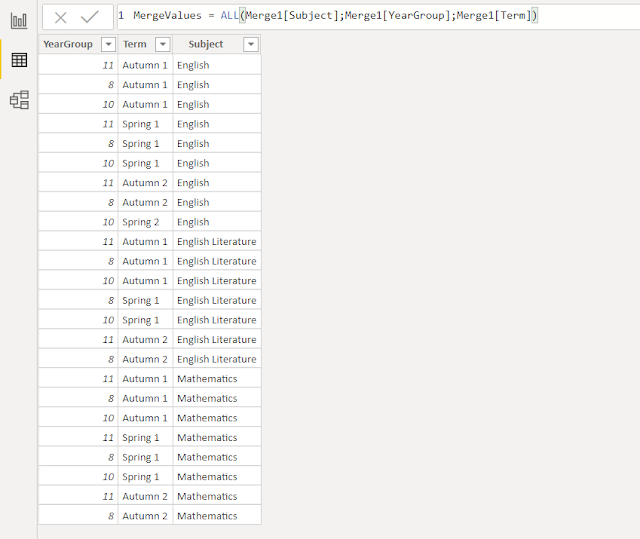This screenshot has width=640, height=539.
Task: Click Subject cell of year 11 Autumn 1 English row
Action: coord(217,65)
